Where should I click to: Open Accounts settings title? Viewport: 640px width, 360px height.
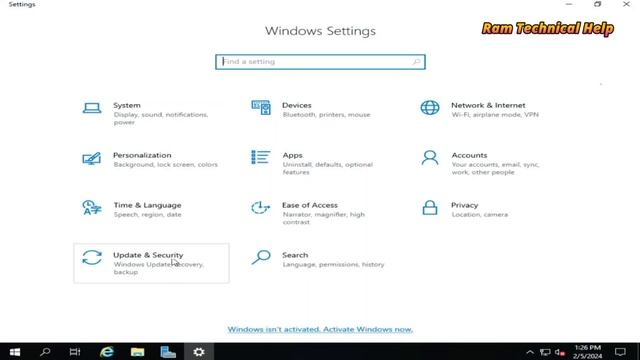pos(469,155)
